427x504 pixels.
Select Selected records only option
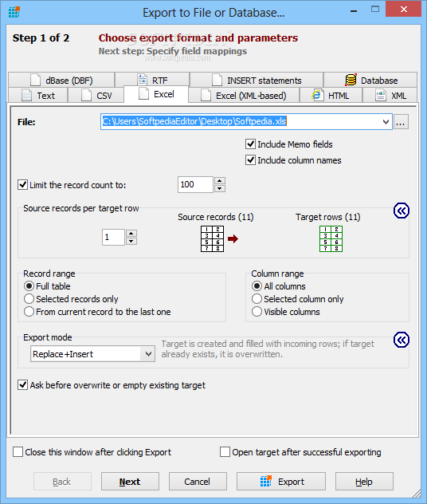click(71, 299)
